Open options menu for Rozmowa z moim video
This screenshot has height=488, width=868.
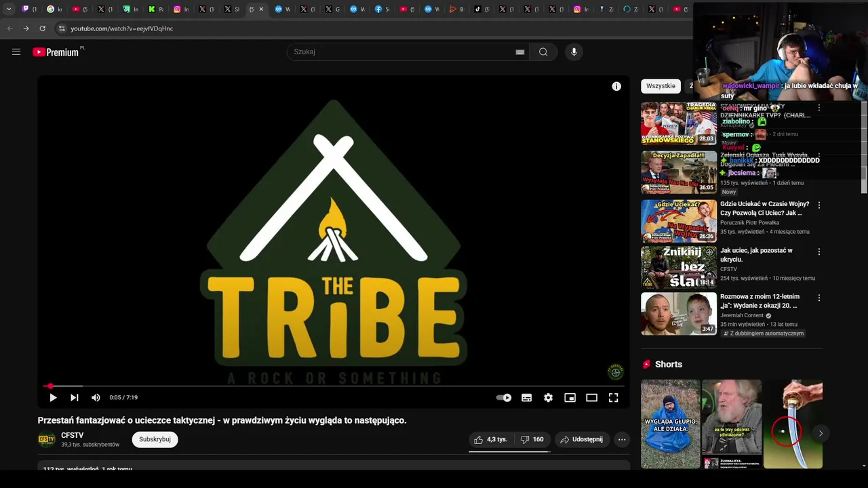click(818, 298)
